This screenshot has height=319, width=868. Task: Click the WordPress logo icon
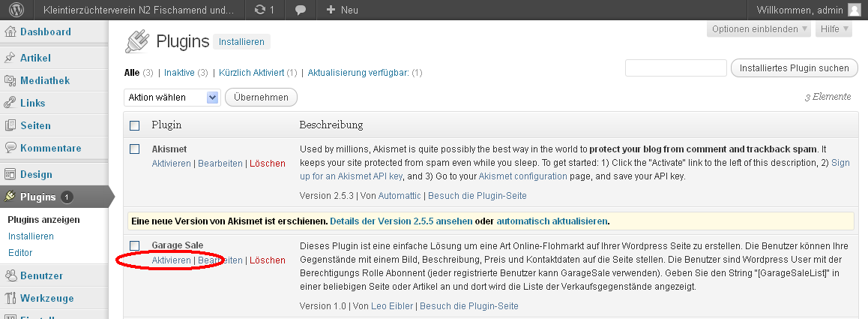point(17,11)
